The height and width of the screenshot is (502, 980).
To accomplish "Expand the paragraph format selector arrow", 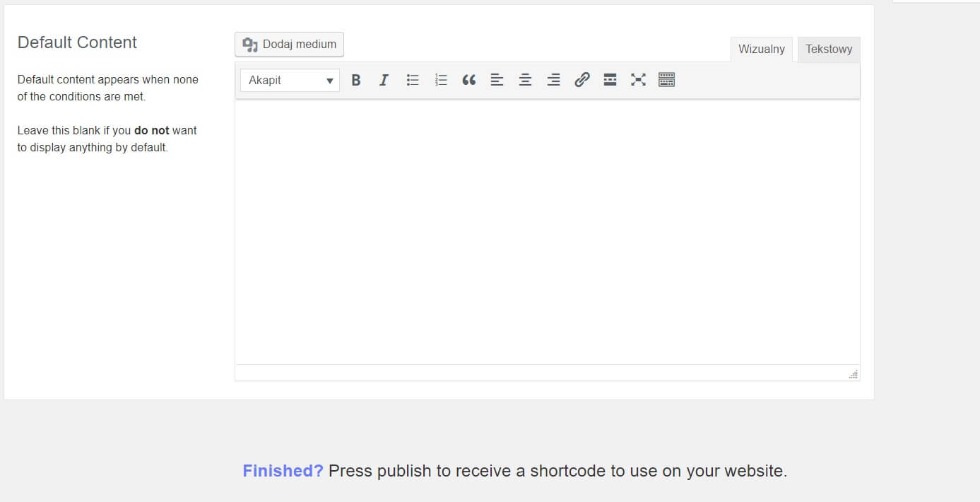I will pos(329,80).
